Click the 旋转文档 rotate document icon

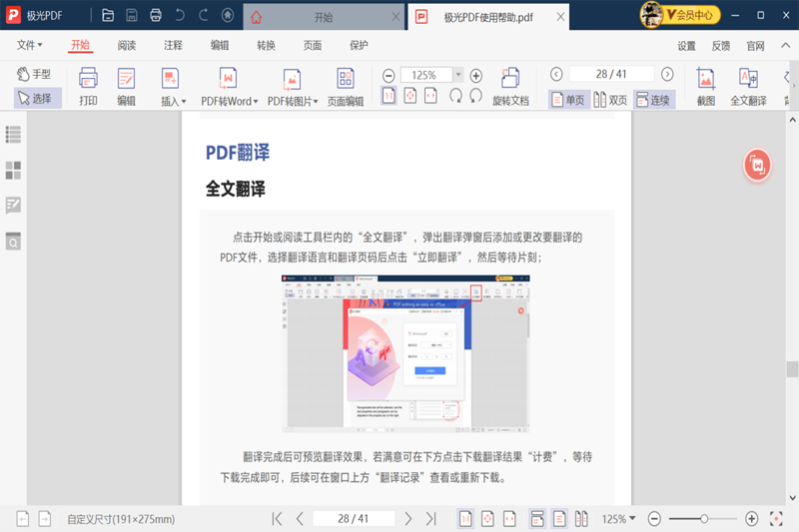pos(510,85)
